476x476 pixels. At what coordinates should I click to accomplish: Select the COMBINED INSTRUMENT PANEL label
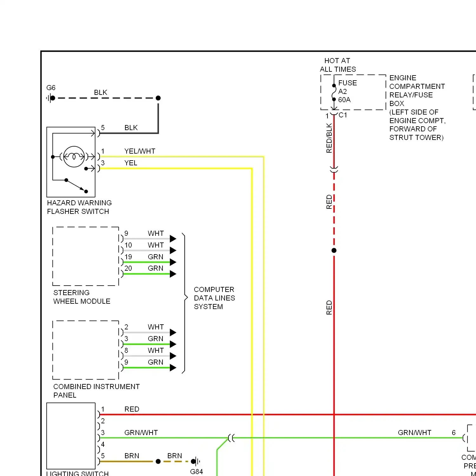click(x=96, y=391)
